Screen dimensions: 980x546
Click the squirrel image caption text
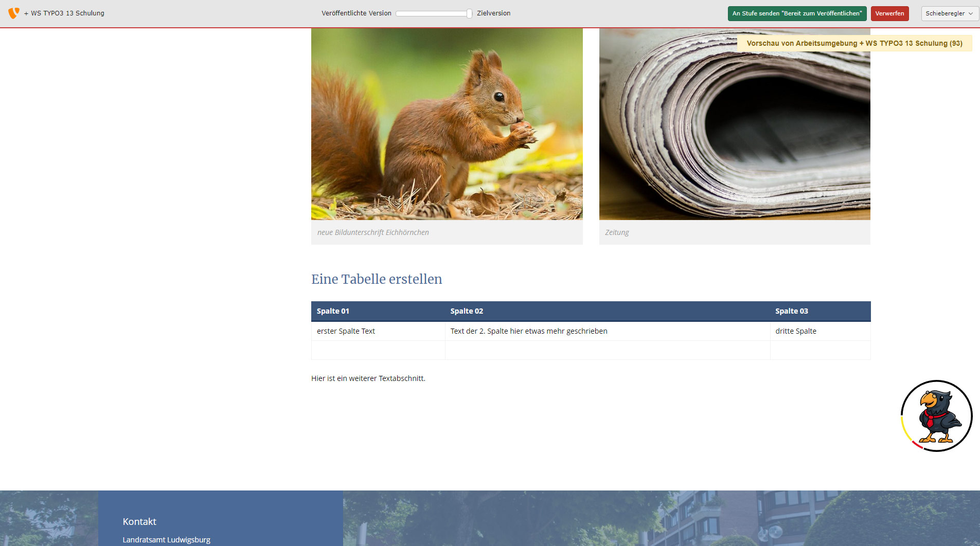tap(373, 232)
